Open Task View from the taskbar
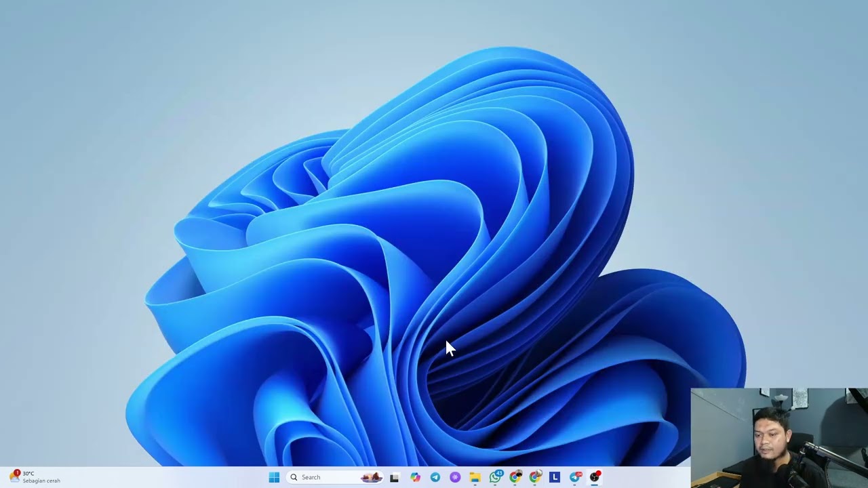This screenshot has width=868, height=488. tap(395, 477)
